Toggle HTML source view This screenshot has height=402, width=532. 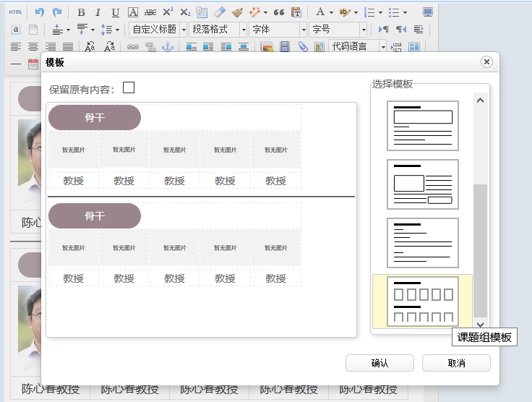(15, 12)
